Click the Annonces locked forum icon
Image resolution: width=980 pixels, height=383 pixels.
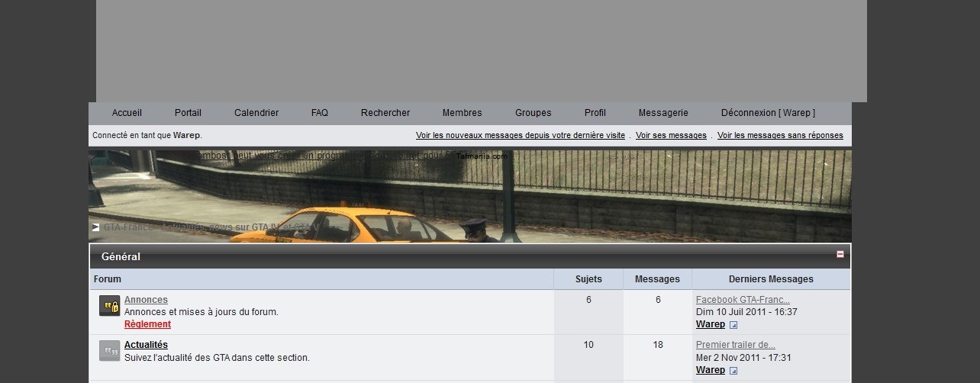pos(110,307)
